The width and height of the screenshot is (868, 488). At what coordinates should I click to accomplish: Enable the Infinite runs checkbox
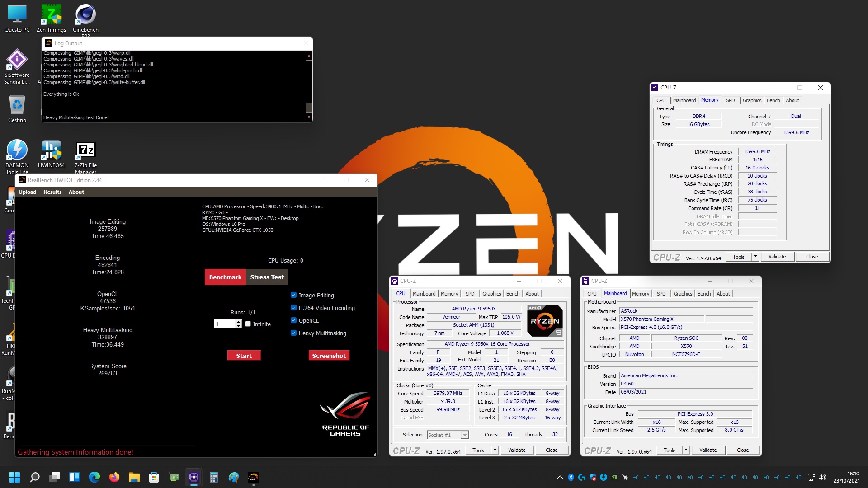pos(248,324)
